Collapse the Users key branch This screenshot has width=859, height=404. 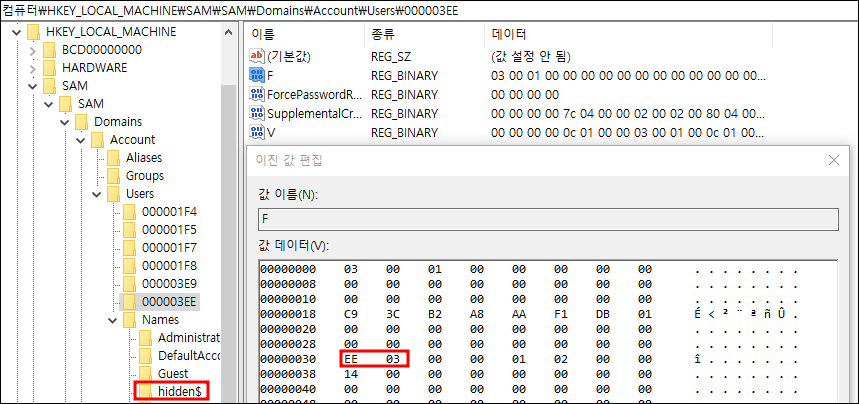point(97,193)
